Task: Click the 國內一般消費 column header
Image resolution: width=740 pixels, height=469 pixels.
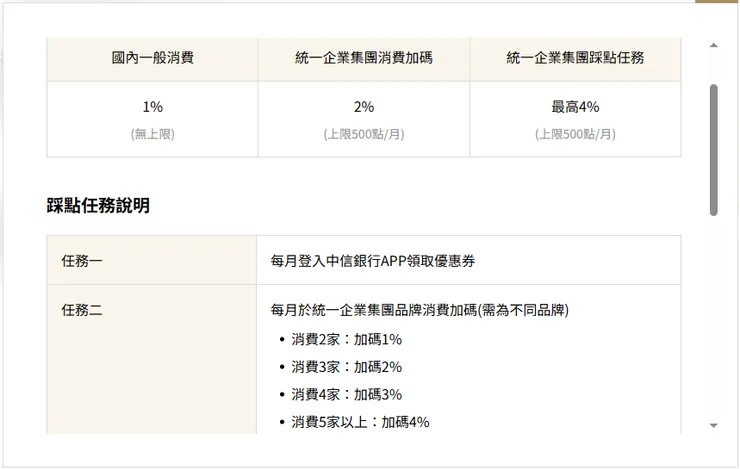Action: pyautogui.click(x=152, y=58)
